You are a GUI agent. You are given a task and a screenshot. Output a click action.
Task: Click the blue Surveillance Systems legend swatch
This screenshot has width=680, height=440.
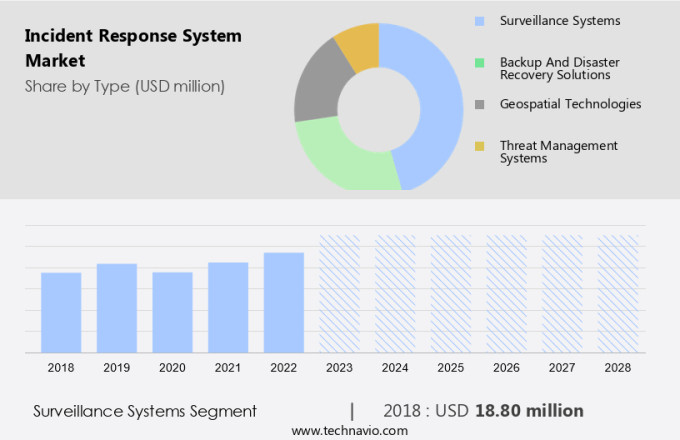[x=479, y=21]
